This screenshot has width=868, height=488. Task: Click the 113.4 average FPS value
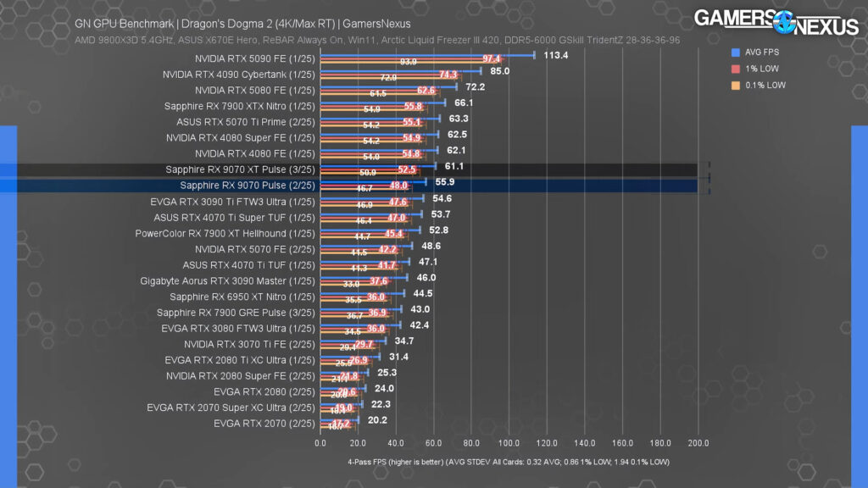[x=556, y=55]
